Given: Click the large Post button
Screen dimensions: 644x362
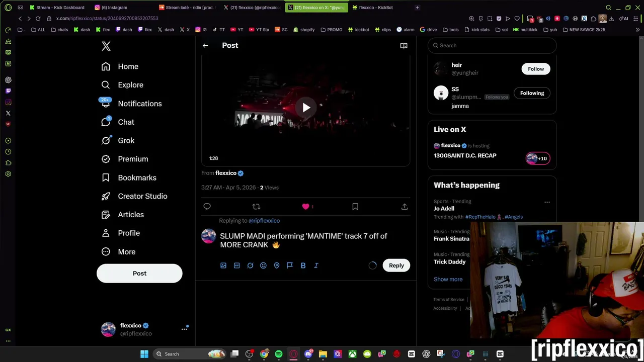Looking at the screenshot, I should coord(139,274).
